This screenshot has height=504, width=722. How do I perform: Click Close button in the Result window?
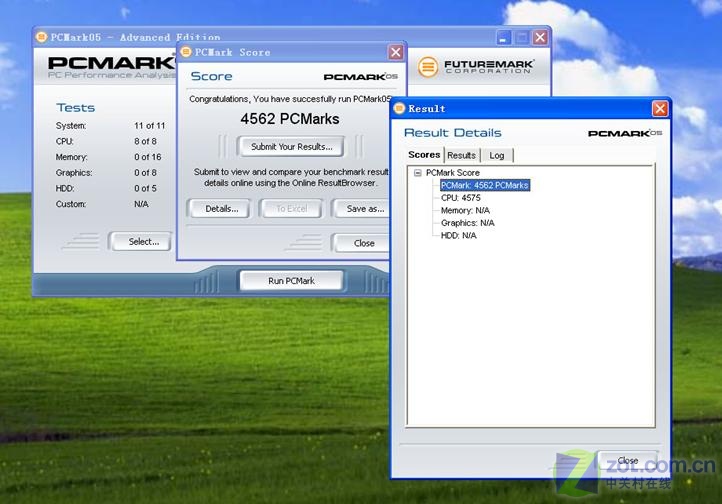[628, 460]
